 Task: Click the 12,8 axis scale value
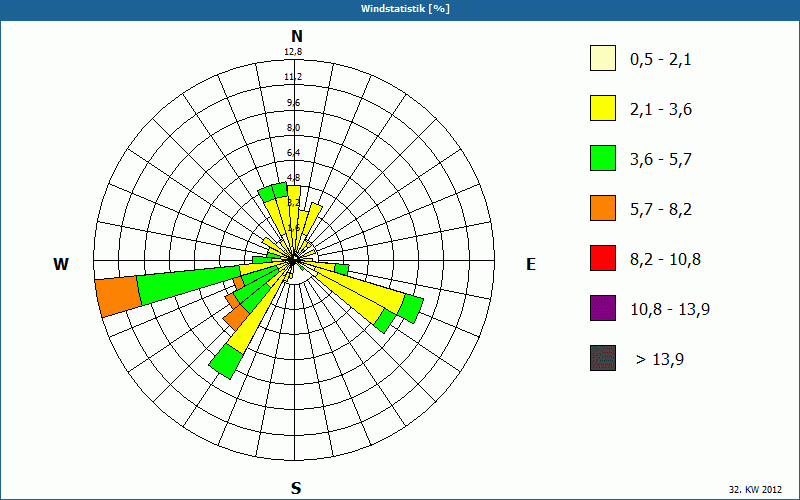tap(293, 52)
